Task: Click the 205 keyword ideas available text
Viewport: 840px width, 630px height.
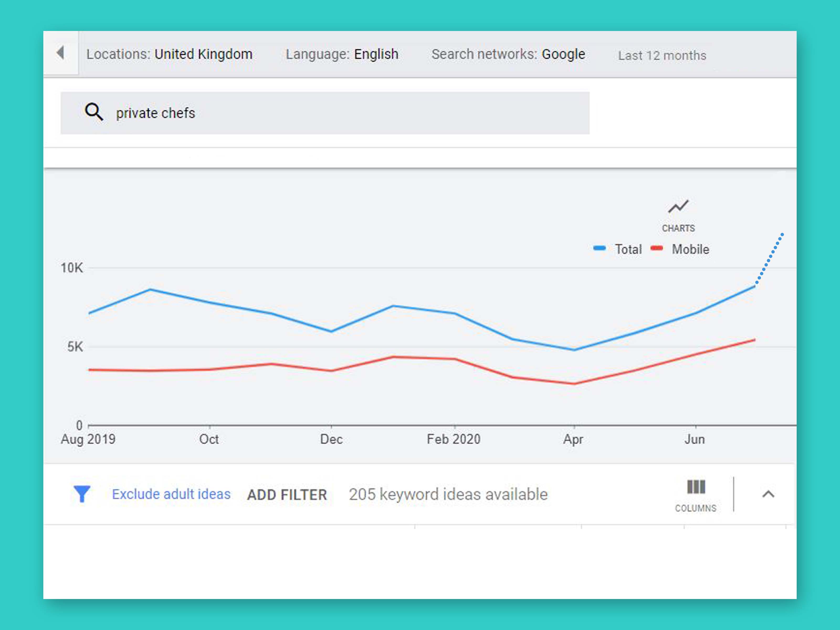Action: click(448, 495)
